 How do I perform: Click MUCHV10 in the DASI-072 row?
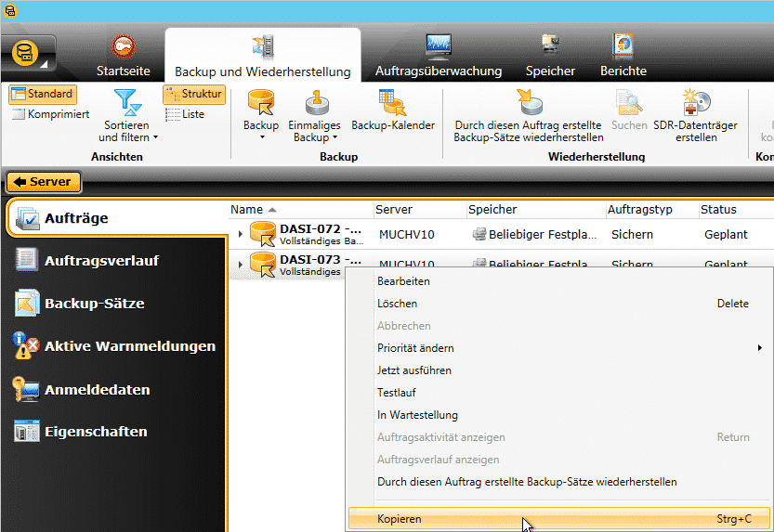coord(406,235)
